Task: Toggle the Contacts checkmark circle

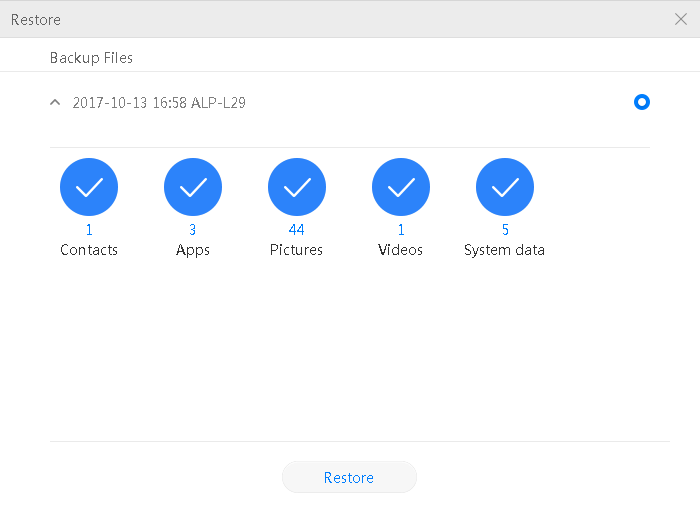Action: pyautogui.click(x=89, y=187)
